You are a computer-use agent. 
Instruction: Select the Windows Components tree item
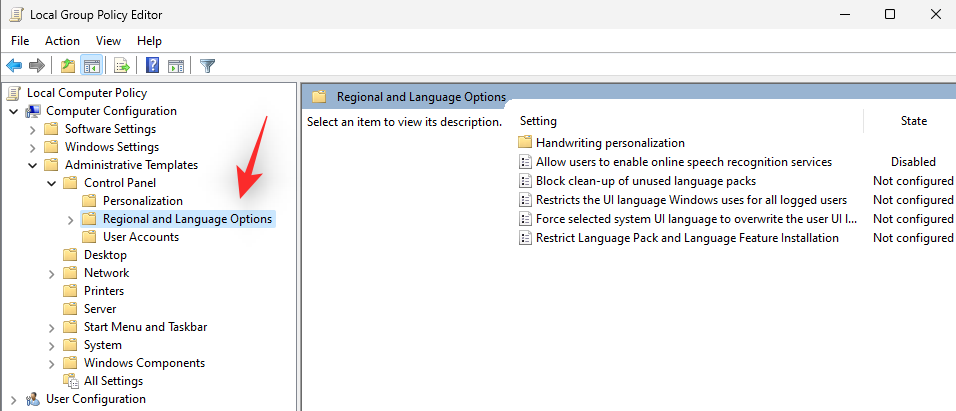[144, 363]
